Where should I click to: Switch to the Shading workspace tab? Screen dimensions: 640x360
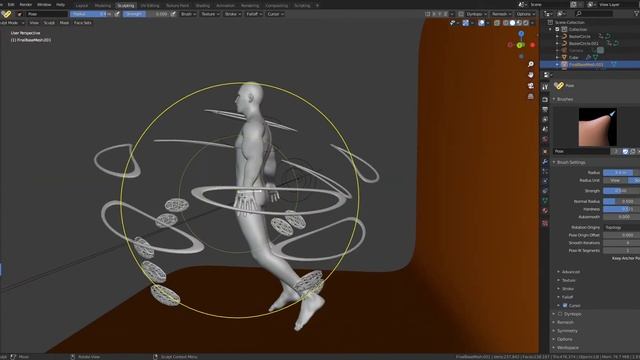[202, 5]
